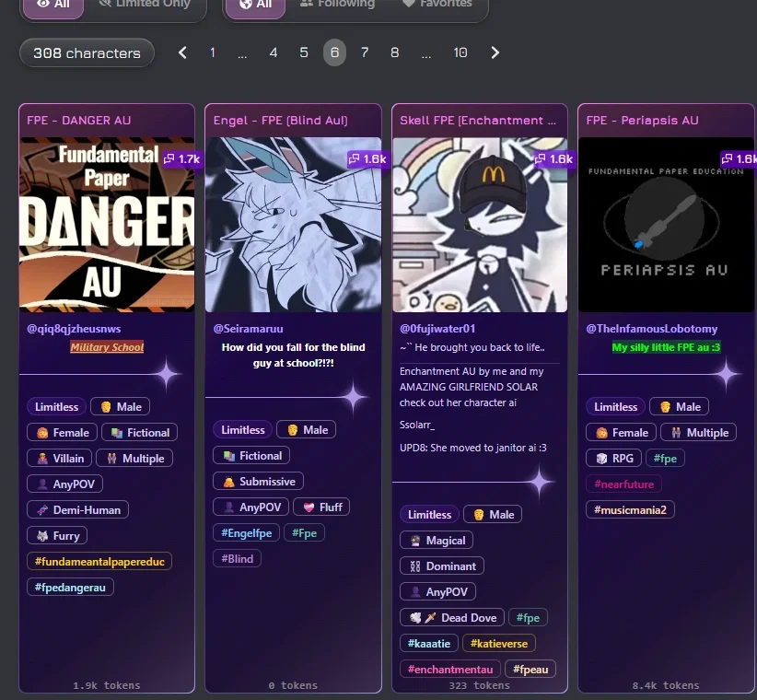Select the RPG tag
This screenshot has width=757, height=700.
coord(613,458)
